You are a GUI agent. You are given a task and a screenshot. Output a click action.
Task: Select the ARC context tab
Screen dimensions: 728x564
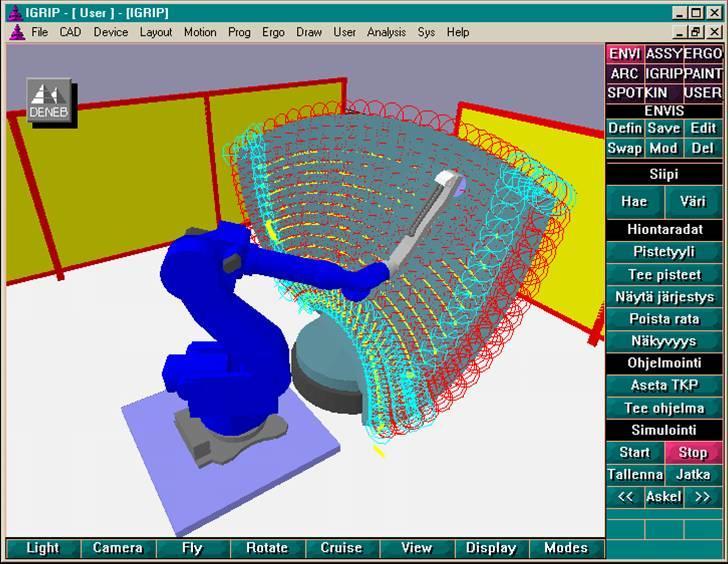(x=625, y=73)
